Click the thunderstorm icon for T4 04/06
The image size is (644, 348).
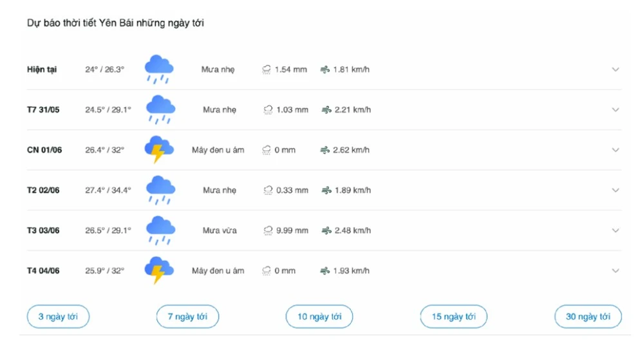pos(158,270)
